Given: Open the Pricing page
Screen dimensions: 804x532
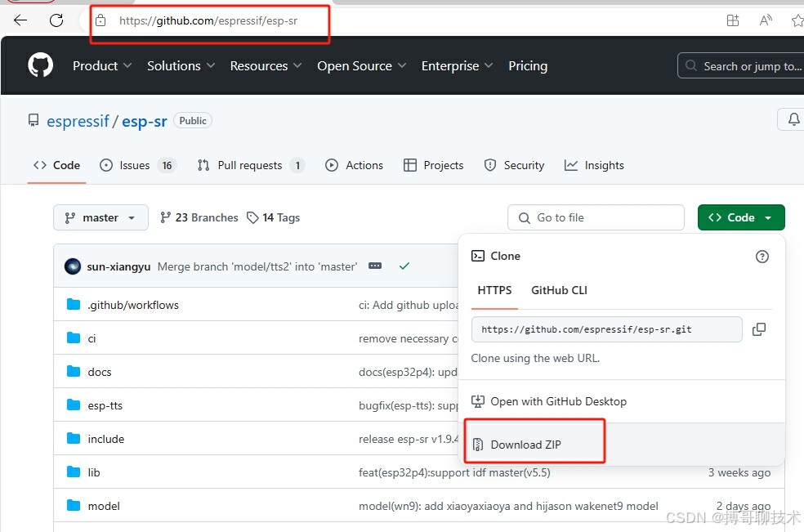Looking at the screenshot, I should tap(528, 65).
